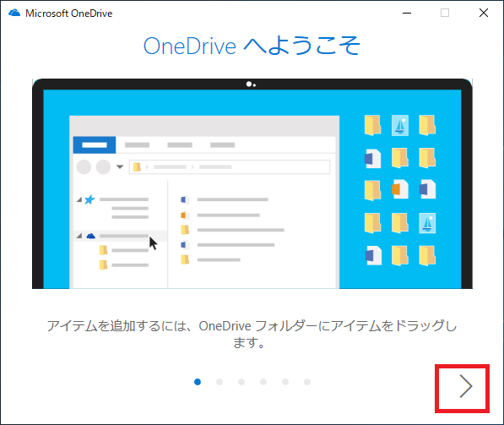This screenshot has width=504, height=425.
Task: Close the Microsoft OneDrive welcome window
Action: pyautogui.click(x=484, y=14)
